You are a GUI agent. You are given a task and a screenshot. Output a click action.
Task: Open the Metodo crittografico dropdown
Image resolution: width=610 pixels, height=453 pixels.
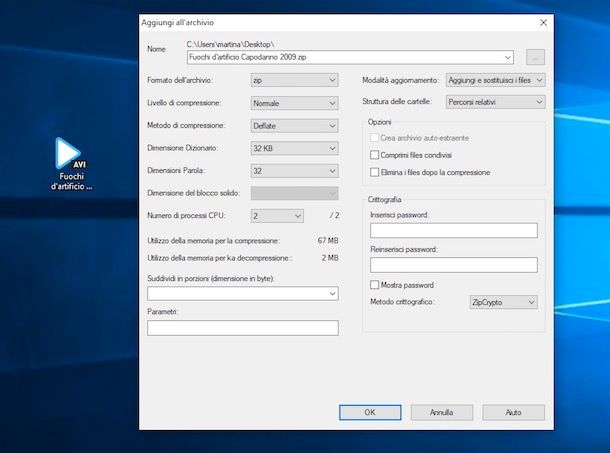[x=504, y=302]
